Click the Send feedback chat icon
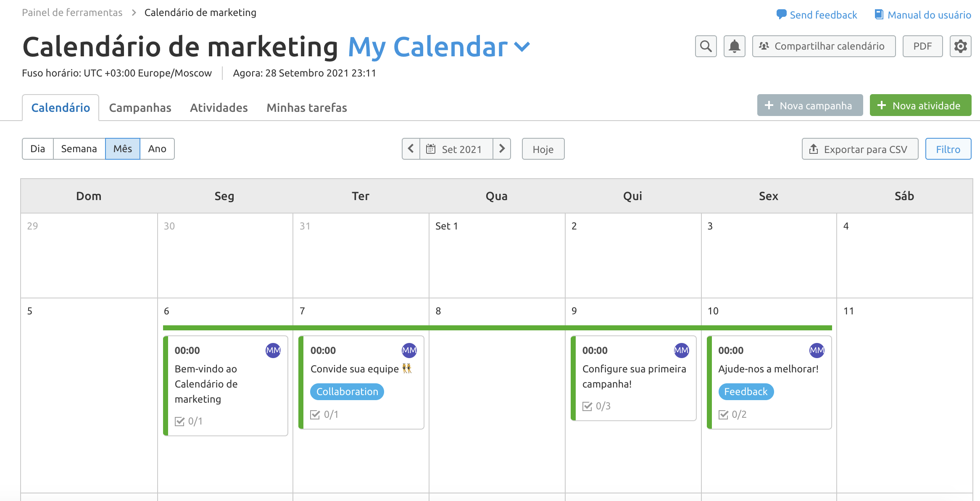980x501 pixels. pos(782,14)
